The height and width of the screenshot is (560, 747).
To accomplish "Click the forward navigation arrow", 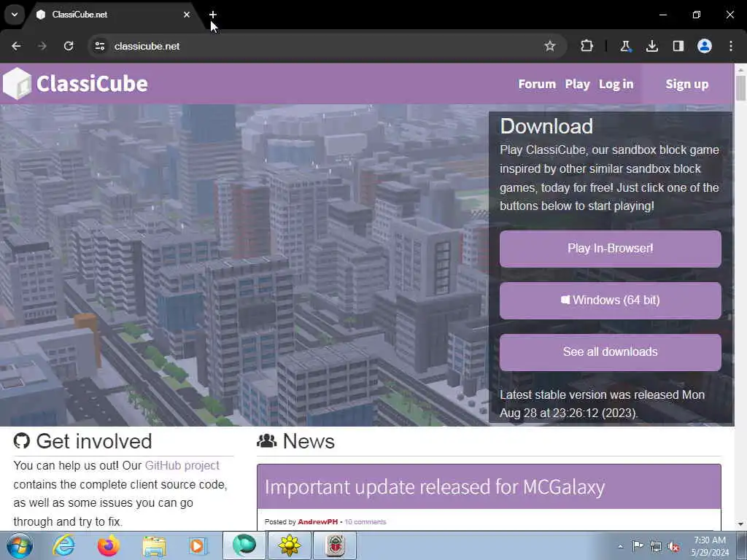I will click(42, 46).
